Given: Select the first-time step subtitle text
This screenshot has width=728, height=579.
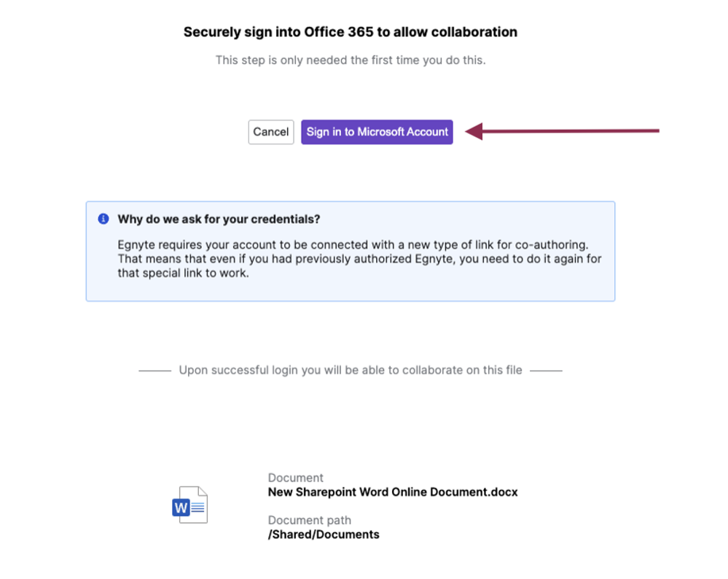Looking at the screenshot, I should [x=350, y=60].
